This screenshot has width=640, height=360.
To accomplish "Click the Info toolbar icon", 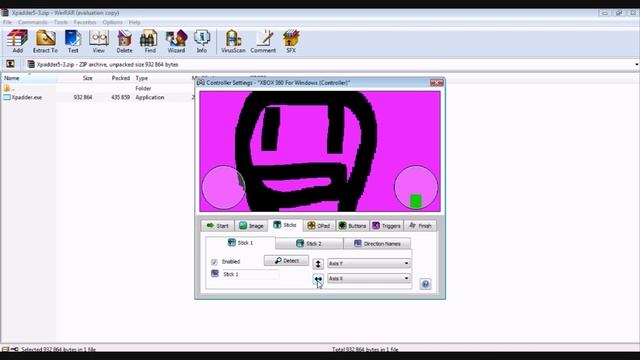I will point(202,41).
